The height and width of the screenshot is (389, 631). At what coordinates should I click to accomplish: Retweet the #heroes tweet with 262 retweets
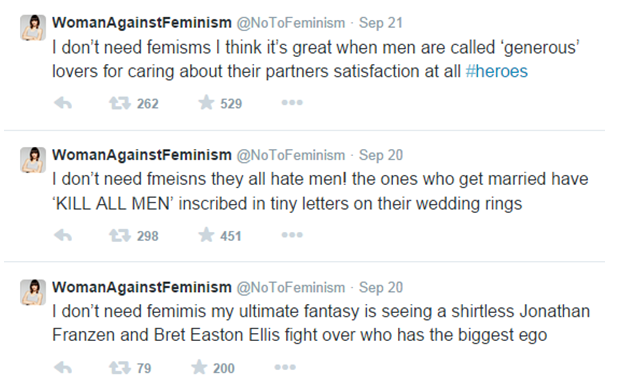point(120,103)
